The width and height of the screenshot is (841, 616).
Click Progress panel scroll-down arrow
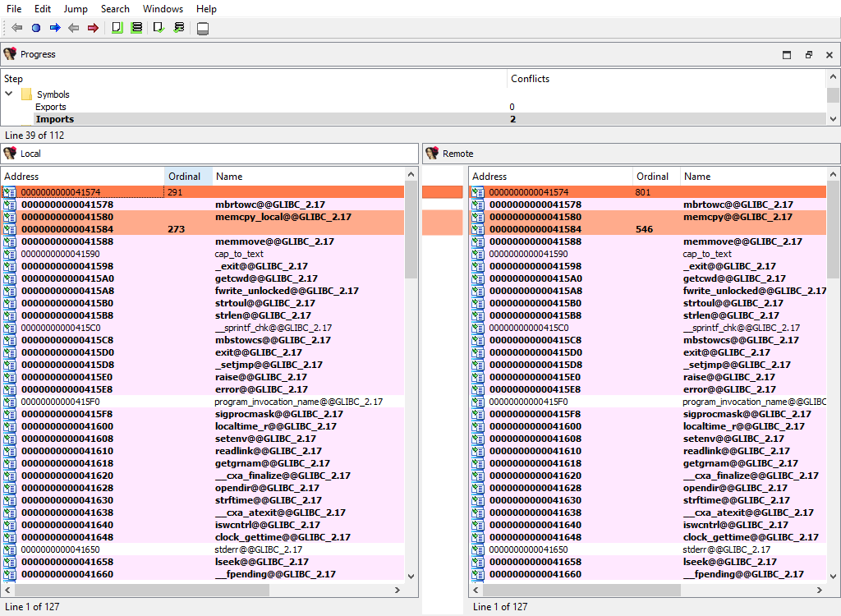[834, 119]
